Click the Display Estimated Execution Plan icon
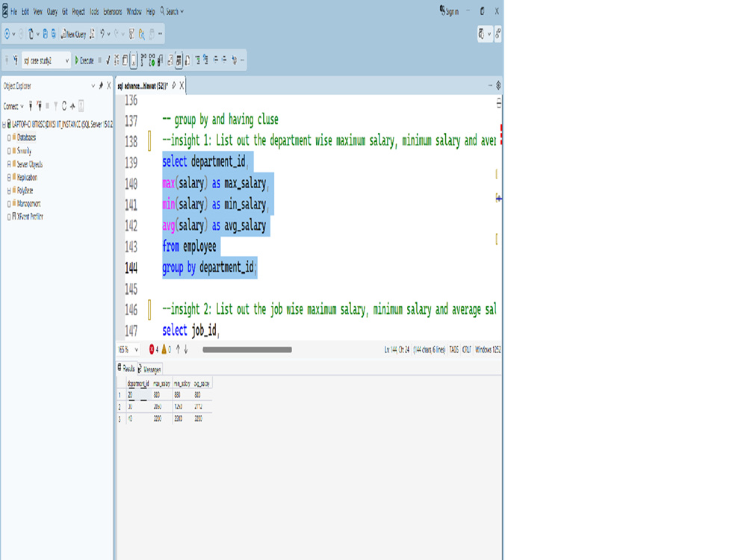The image size is (747, 560). (x=117, y=60)
